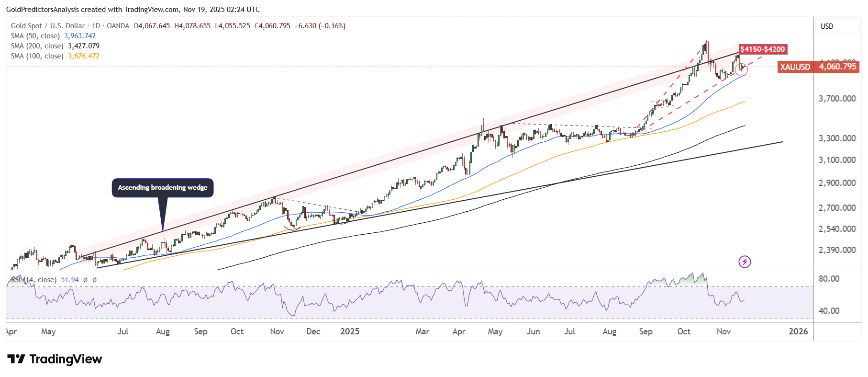Click the Gold Spot / U.S. Dollar title
The image size is (868, 377).
pyautogui.click(x=48, y=26)
